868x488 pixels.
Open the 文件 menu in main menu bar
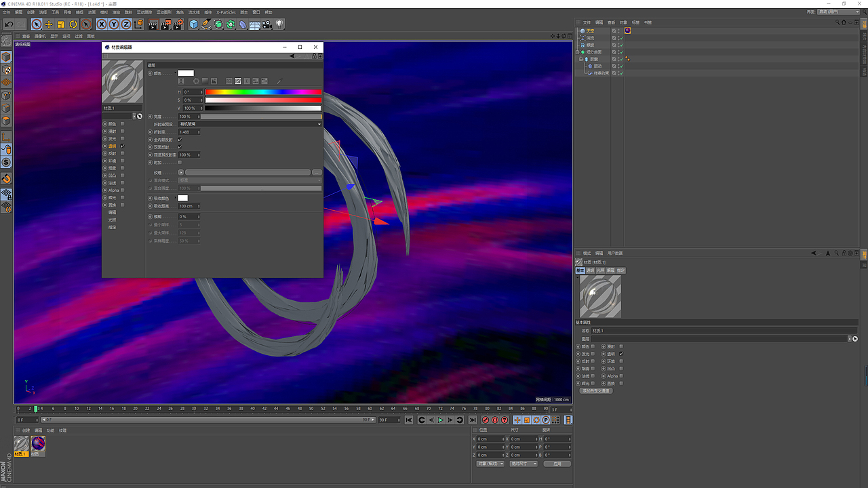pos(7,12)
